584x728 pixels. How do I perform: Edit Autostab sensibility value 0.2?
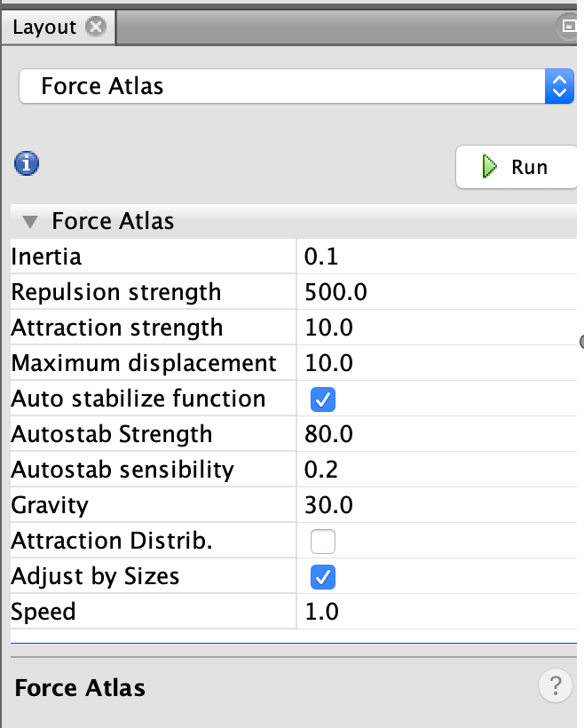pyautogui.click(x=437, y=470)
